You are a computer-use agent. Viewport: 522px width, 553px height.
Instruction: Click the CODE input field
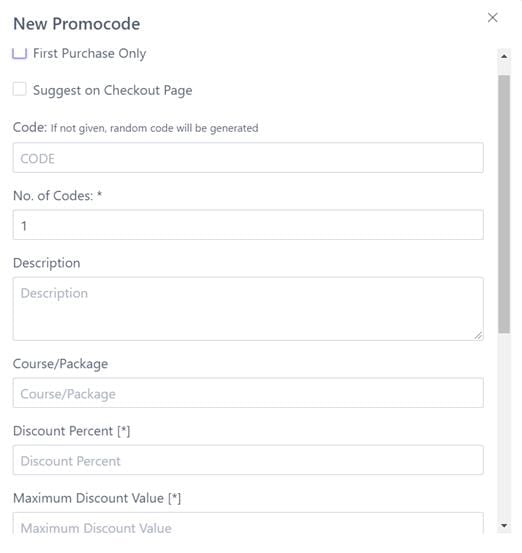click(248, 158)
